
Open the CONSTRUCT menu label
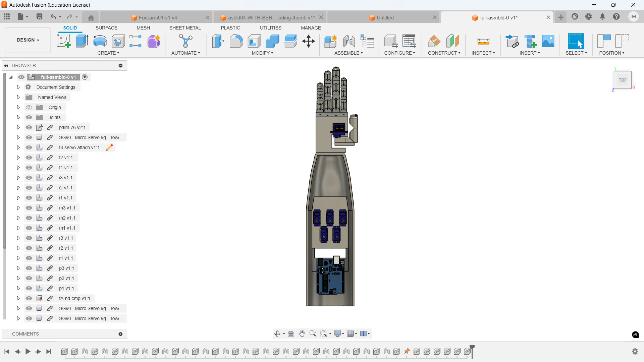[x=444, y=53]
